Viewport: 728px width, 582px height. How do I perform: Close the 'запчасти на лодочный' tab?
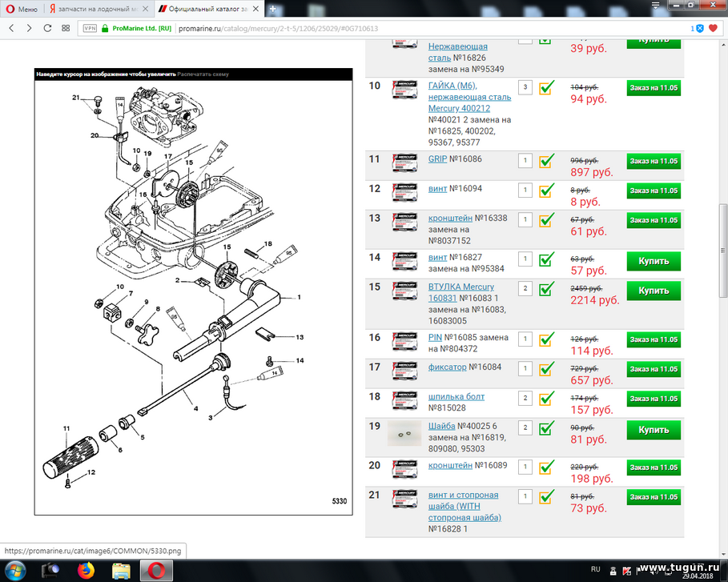point(146,9)
